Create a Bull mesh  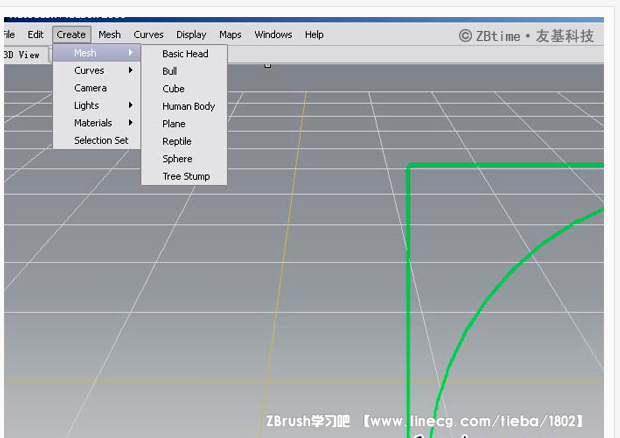tap(184, 71)
